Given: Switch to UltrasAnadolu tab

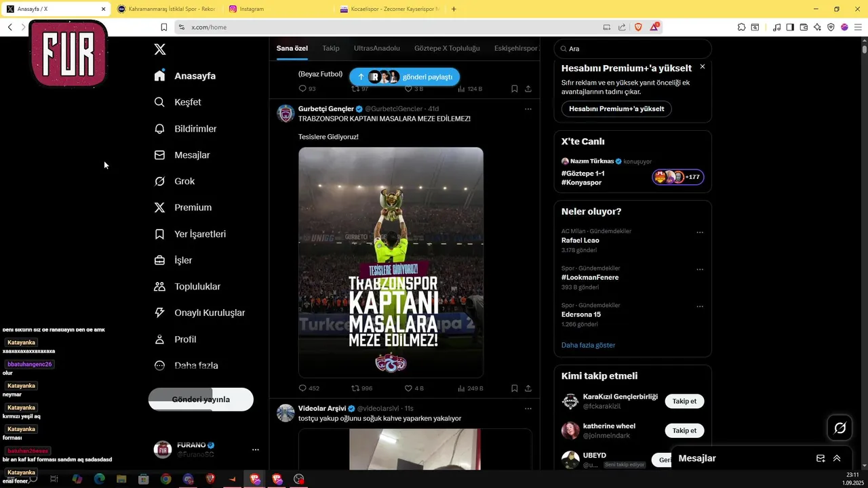Looking at the screenshot, I should click(x=377, y=49).
